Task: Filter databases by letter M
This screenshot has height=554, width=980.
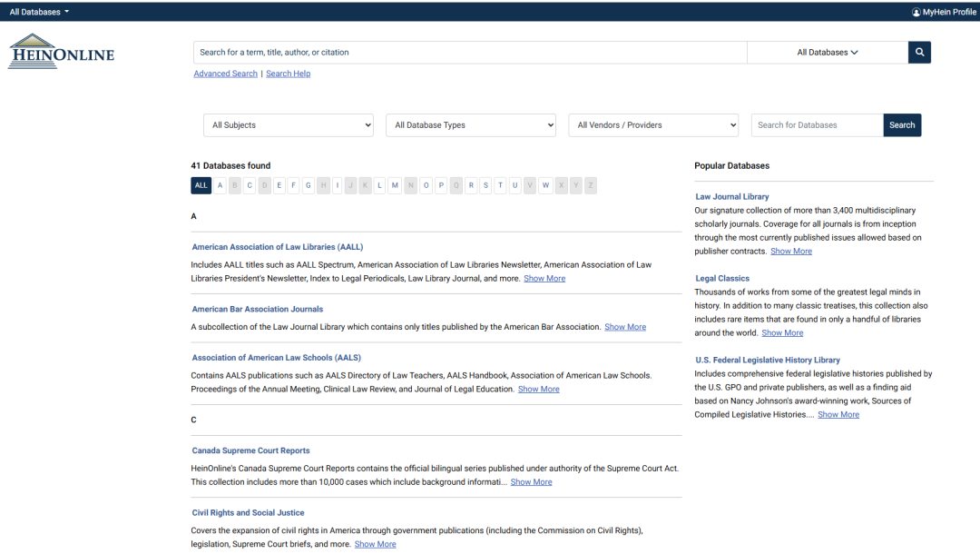Action: click(x=395, y=185)
